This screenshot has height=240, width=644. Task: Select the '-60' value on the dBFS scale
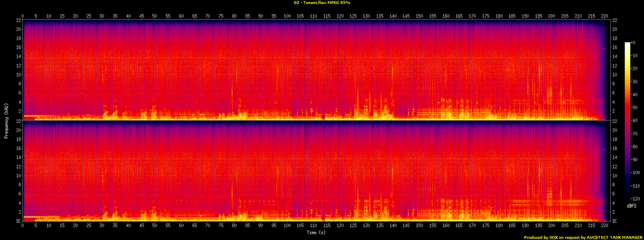(634, 119)
